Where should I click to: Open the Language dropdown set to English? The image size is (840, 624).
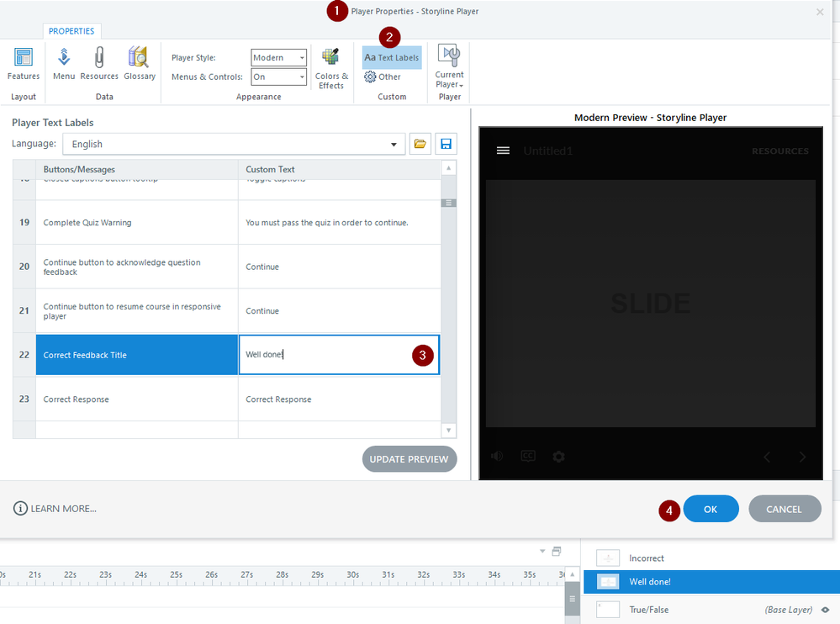pyautogui.click(x=234, y=144)
